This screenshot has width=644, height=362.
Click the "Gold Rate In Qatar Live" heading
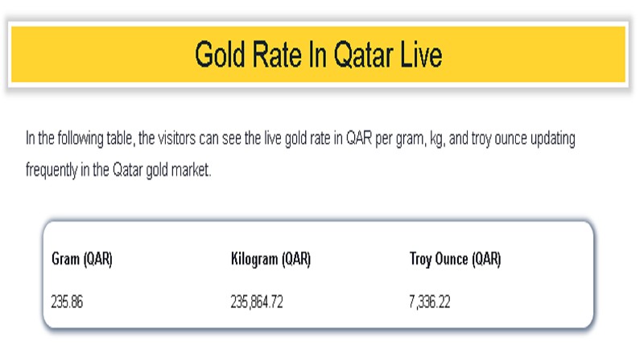[x=318, y=56]
